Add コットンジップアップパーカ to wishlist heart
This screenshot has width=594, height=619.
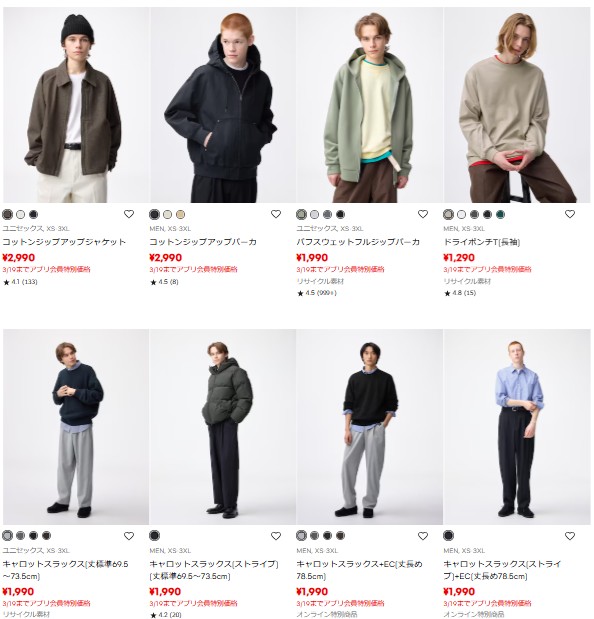(276, 214)
